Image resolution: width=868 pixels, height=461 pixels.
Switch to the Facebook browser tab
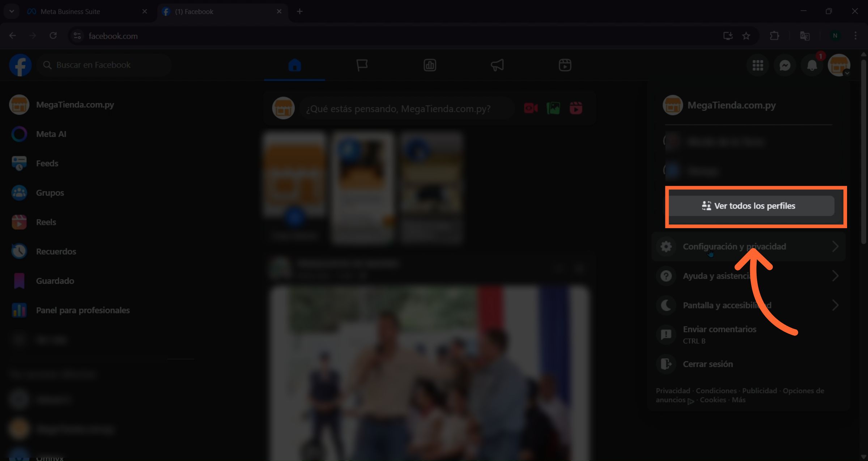tap(194, 11)
